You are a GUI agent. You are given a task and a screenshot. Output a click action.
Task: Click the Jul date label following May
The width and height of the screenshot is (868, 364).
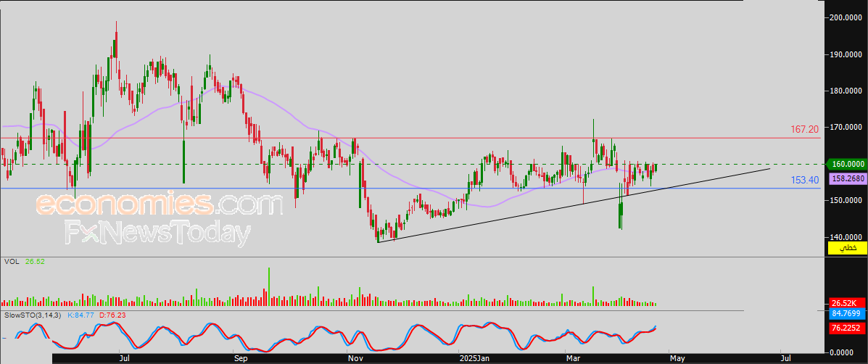coord(785,358)
